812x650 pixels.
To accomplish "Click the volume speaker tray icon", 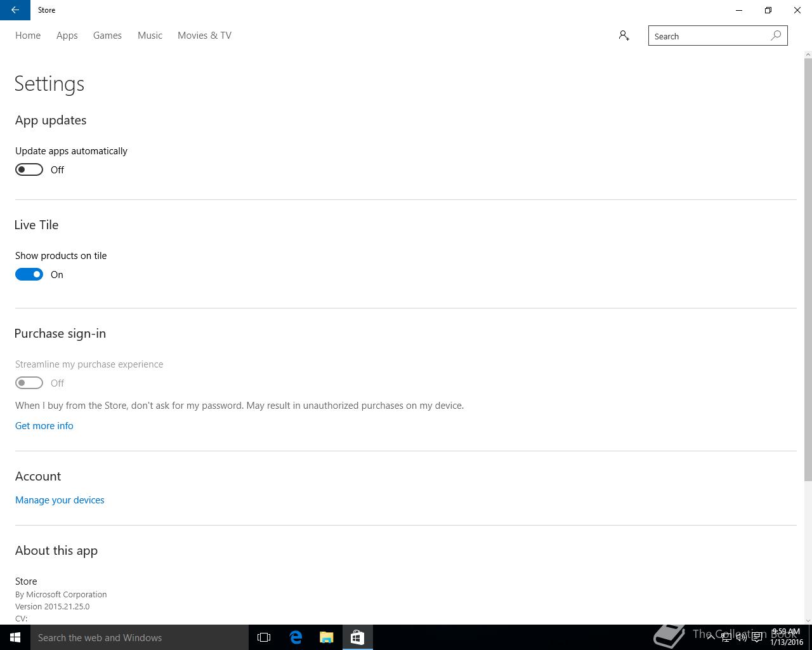I will (x=741, y=638).
